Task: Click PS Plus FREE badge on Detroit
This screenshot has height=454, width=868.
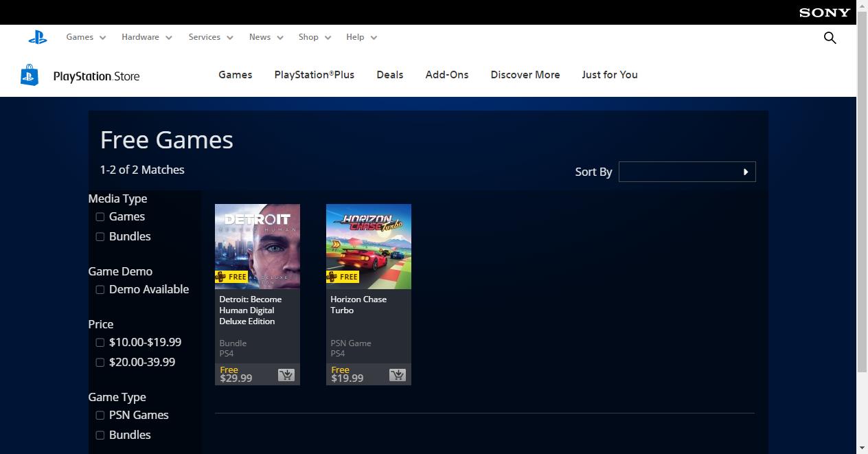Action: click(231, 277)
